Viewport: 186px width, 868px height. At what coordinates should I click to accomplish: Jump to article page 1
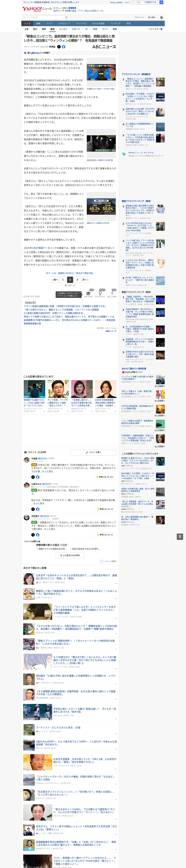63,280
